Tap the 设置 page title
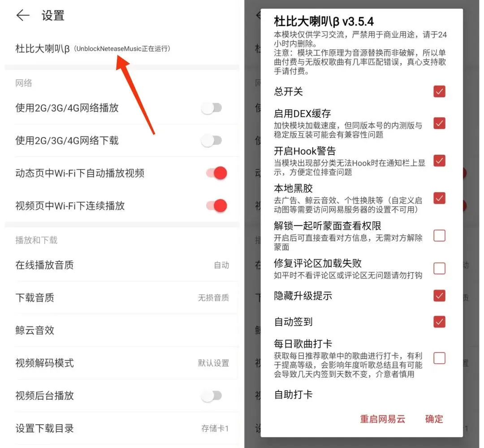The width and height of the screenshot is (484, 448). 53,15
